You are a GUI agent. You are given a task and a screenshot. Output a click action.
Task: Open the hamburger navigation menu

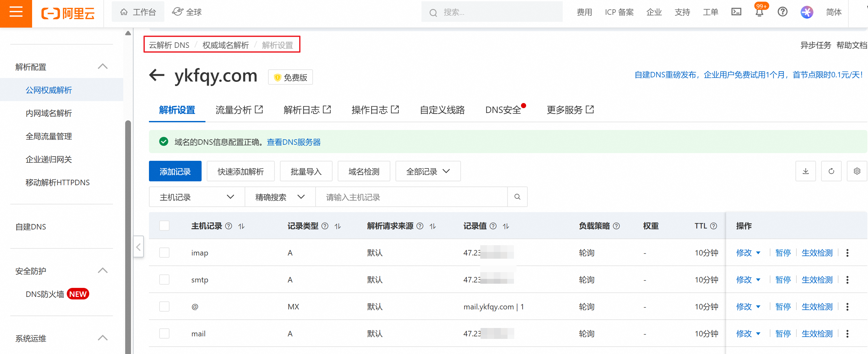16,13
